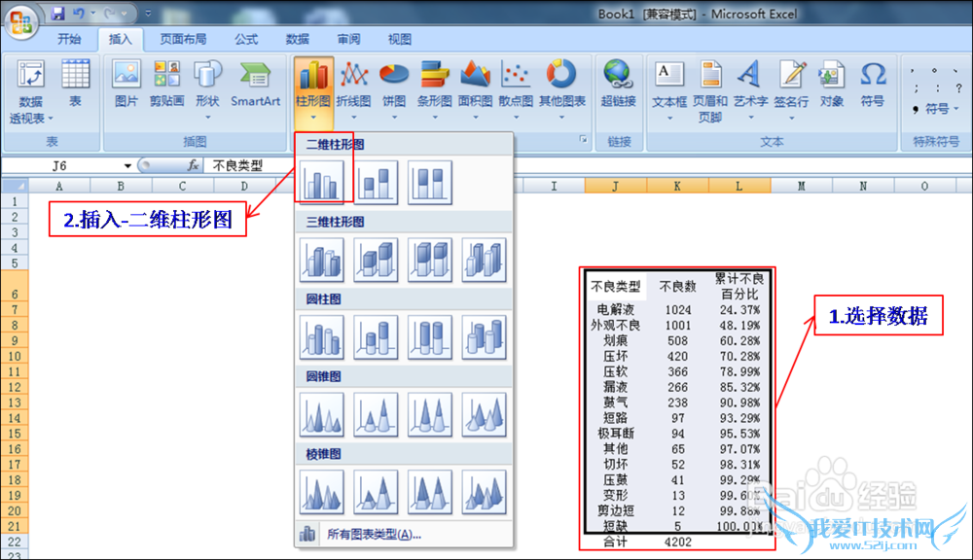Expand the undo history dropdown arrow
This screenshot has width=973, height=560.
point(93,13)
